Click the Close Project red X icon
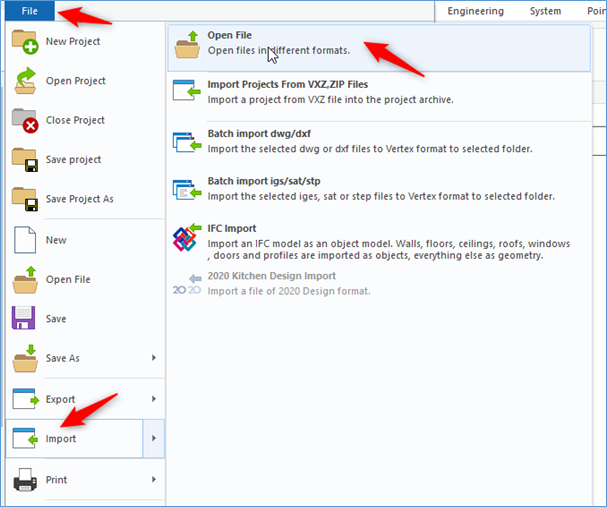607x507 pixels. coord(25,120)
